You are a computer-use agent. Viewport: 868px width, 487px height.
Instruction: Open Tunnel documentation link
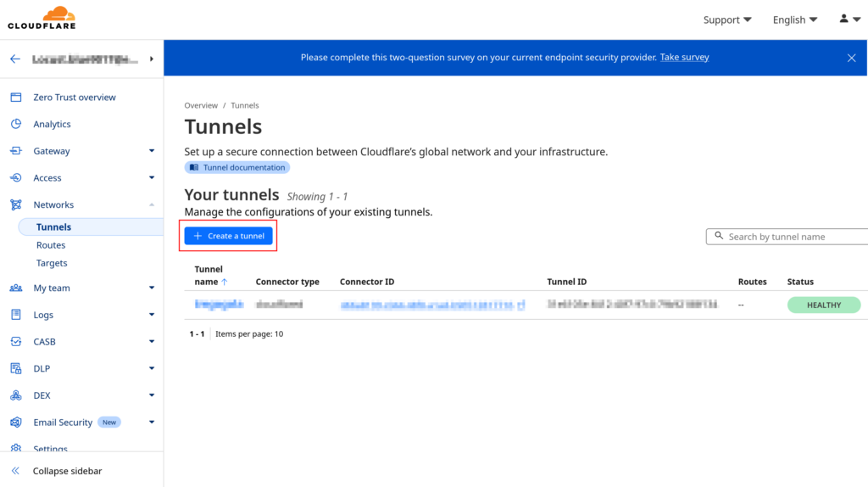237,167
